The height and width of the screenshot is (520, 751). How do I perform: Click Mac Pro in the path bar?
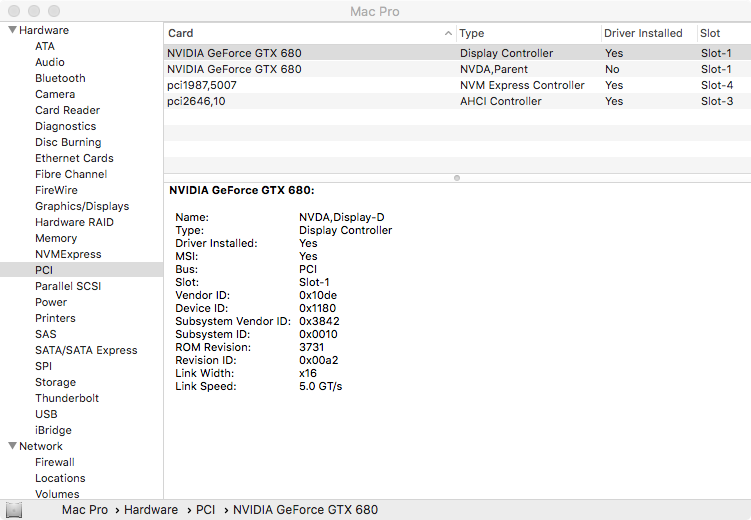pyautogui.click(x=85, y=509)
